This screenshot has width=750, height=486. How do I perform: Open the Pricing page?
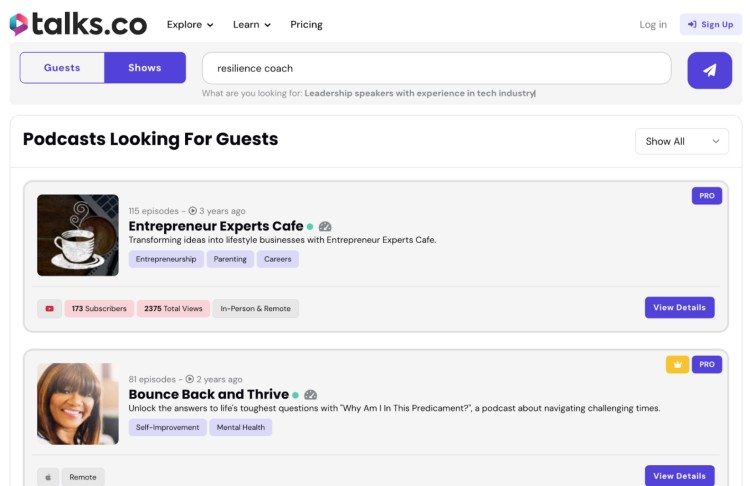click(x=306, y=24)
